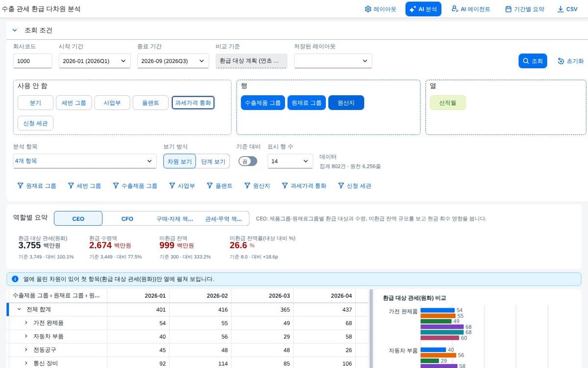The width and height of the screenshot is (588, 368).
Task: Click 미환급 잔액율 value 26.6
Action: (x=238, y=245)
